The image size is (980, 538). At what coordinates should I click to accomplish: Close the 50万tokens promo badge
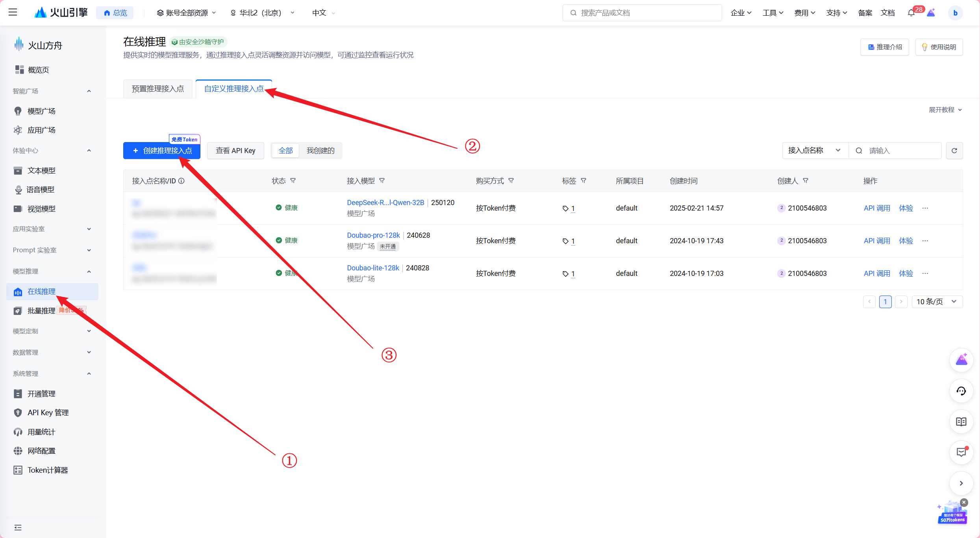pyautogui.click(x=964, y=502)
